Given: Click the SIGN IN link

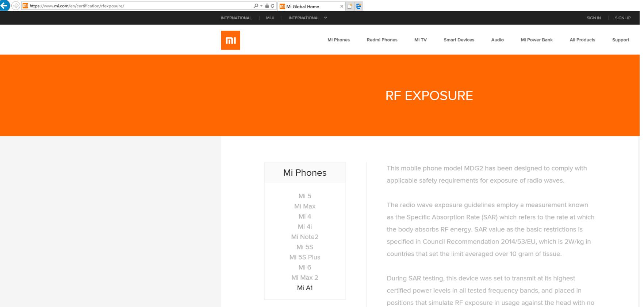Looking at the screenshot, I should pyautogui.click(x=594, y=18).
